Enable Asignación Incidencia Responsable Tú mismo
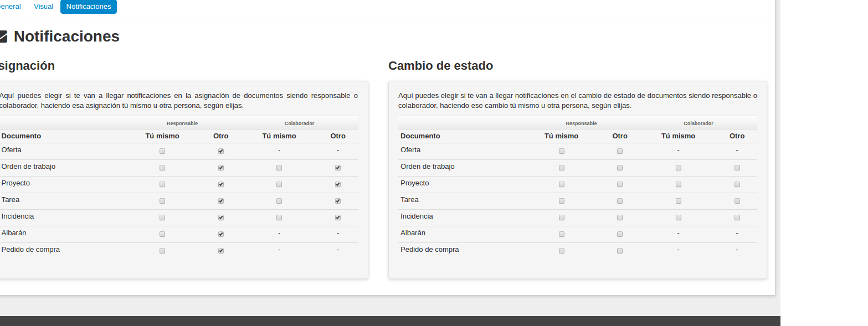The height and width of the screenshot is (326, 868). 162,218
